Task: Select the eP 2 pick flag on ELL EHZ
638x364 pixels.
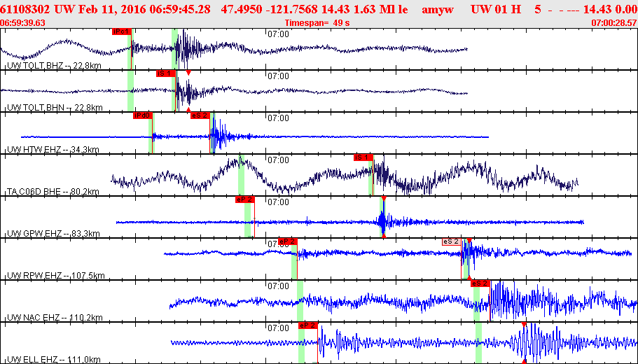Action: [x=308, y=325]
